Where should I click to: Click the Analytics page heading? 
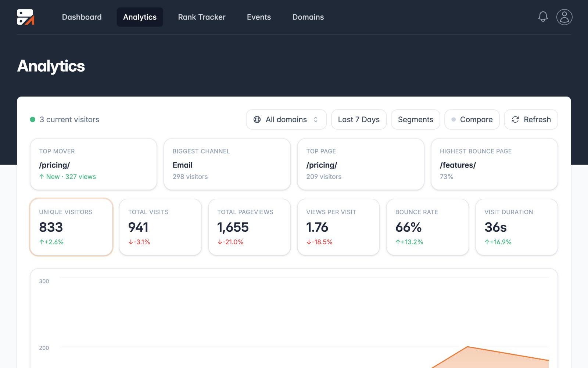[51, 66]
